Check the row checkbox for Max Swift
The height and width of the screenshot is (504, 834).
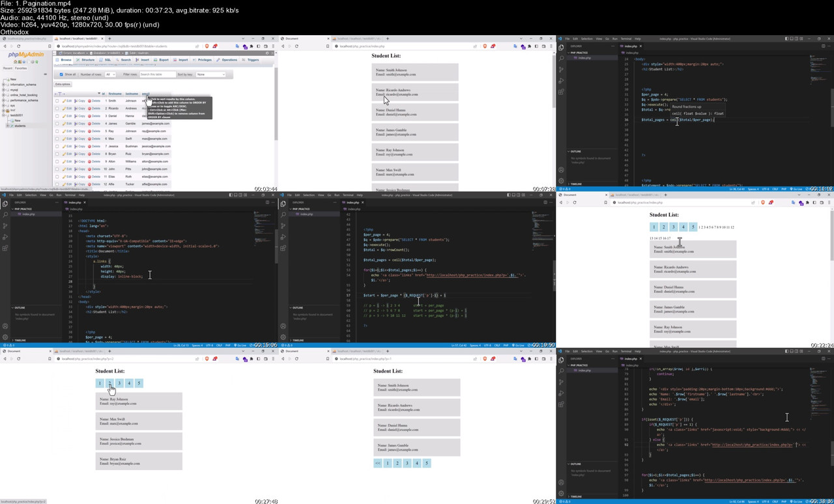coord(57,139)
